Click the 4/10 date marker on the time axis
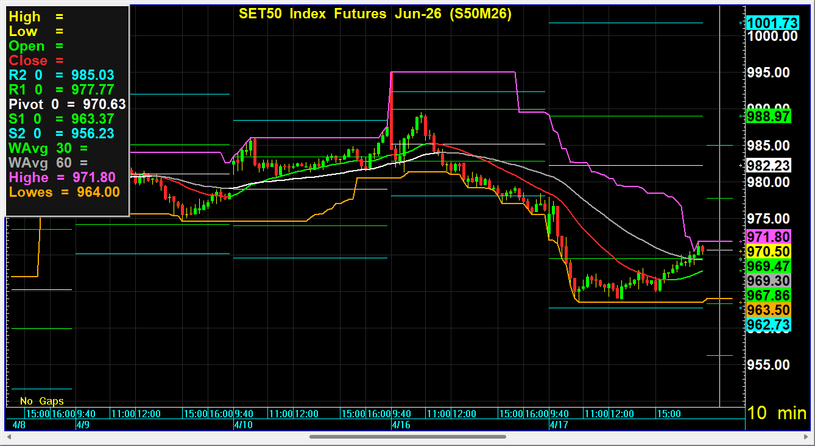The width and height of the screenshot is (815, 446). tap(242, 424)
